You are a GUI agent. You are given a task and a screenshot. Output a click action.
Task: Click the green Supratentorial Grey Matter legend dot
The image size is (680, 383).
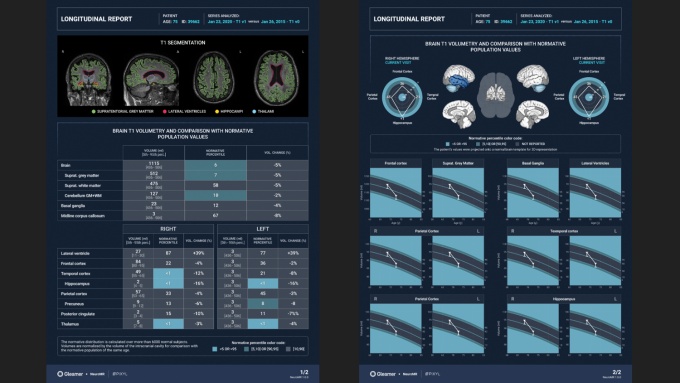click(x=94, y=111)
